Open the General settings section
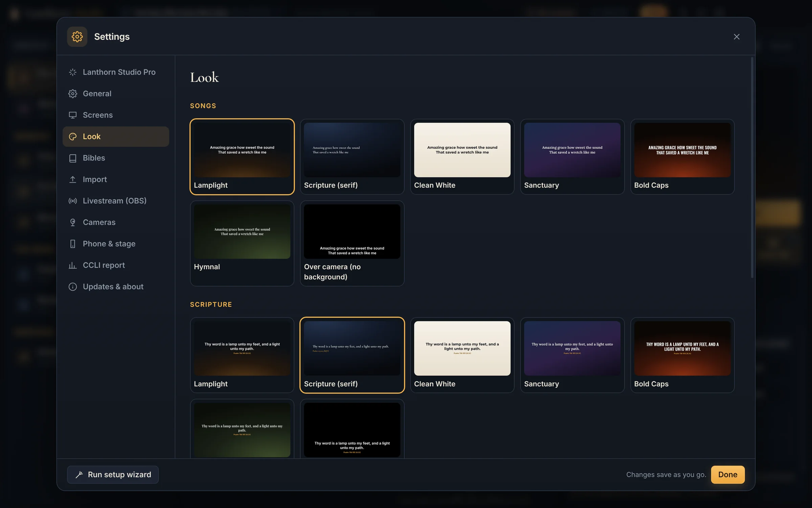Viewport: 812px width, 508px height. click(x=116, y=93)
